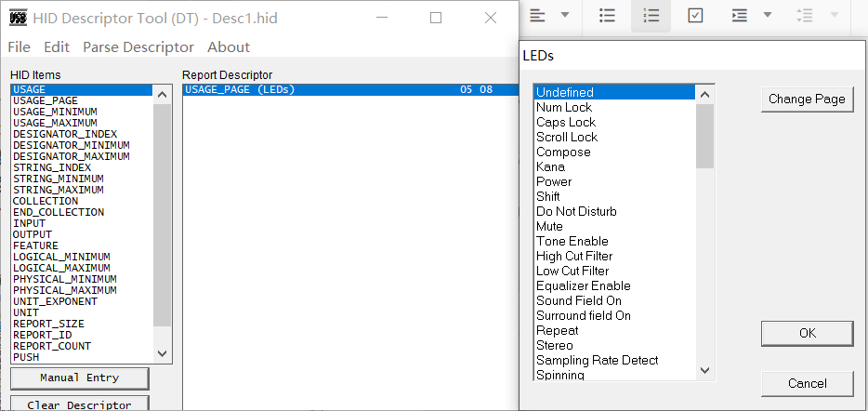Image resolution: width=868 pixels, height=411 pixels.
Task: Open the Parse Descriptor menu
Action: coord(138,46)
